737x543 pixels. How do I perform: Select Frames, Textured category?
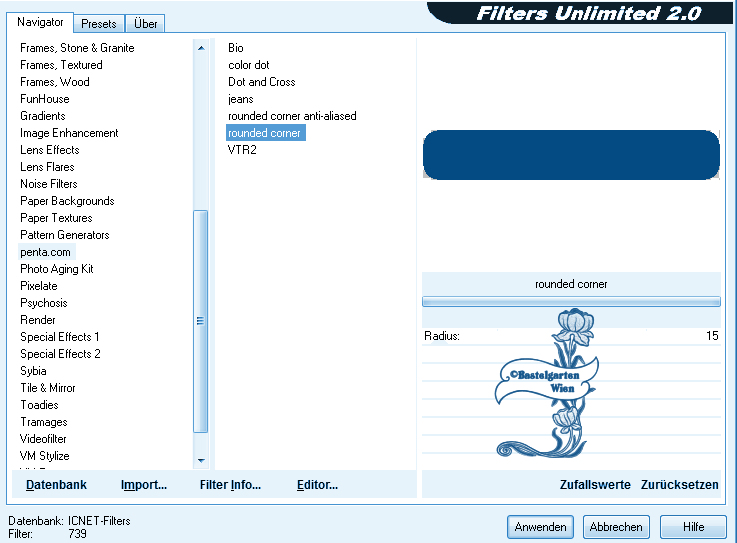[61, 65]
